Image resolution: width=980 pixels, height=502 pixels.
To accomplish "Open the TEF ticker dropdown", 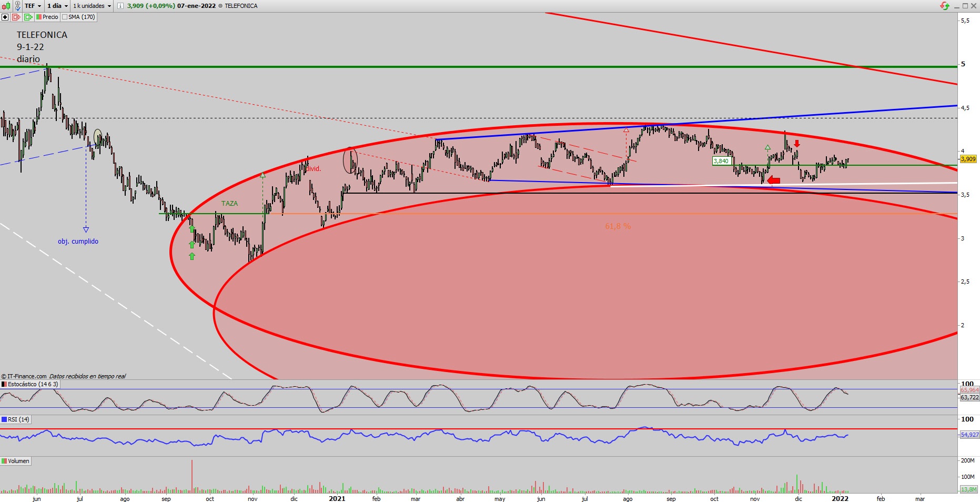I will [33, 6].
